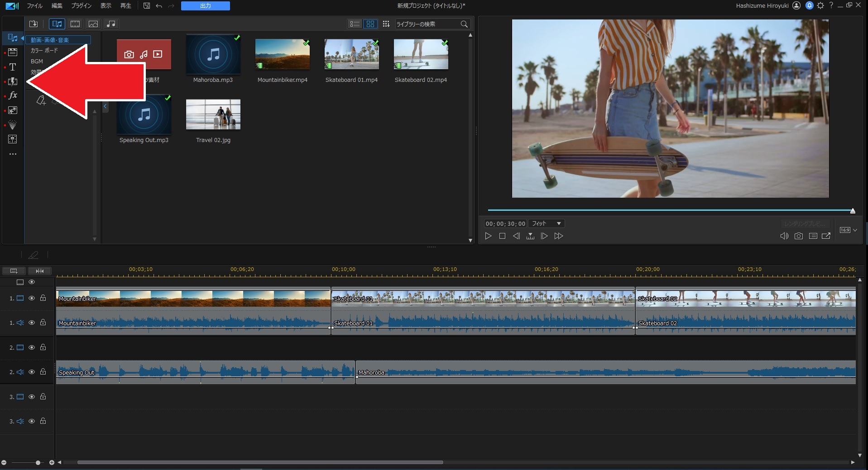Open the 16:9 aspect ratio dropdown
The width and height of the screenshot is (868, 470).
[x=848, y=230]
